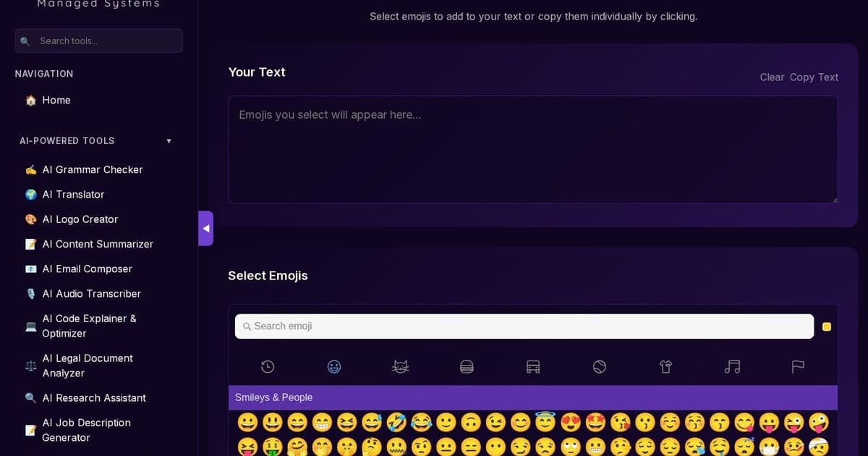Collapse the sidebar with the arrow toggle
Viewport: 868px width, 456px height.
point(206,228)
